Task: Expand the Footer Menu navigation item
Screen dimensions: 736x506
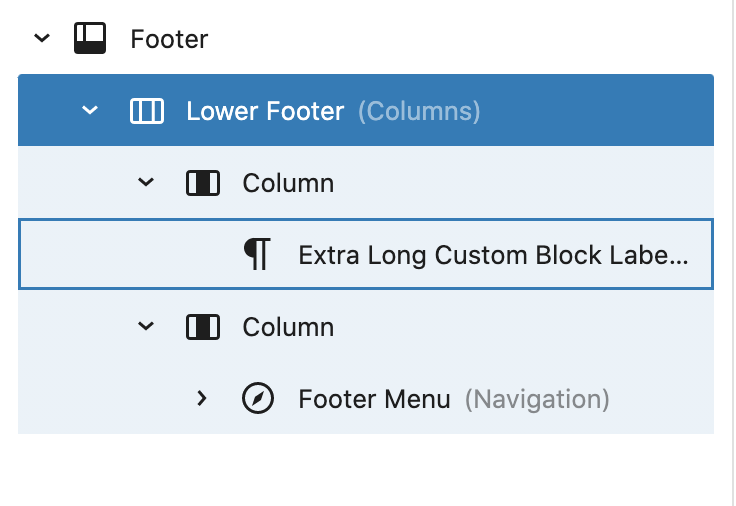Action: click(x=202, y=399)
